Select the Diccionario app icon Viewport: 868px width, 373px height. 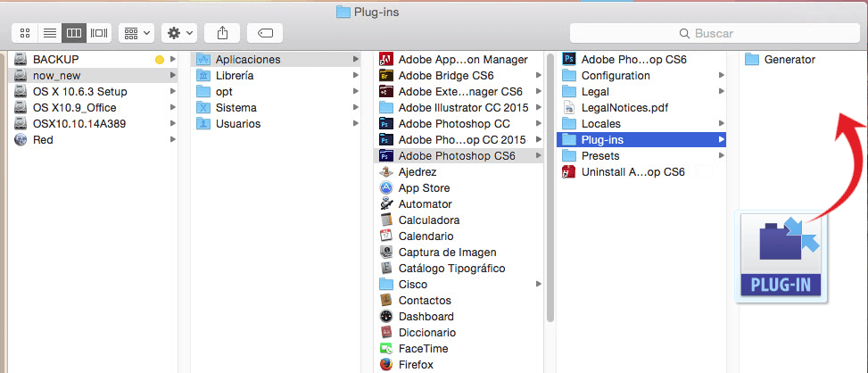click(x=386, y=333)
